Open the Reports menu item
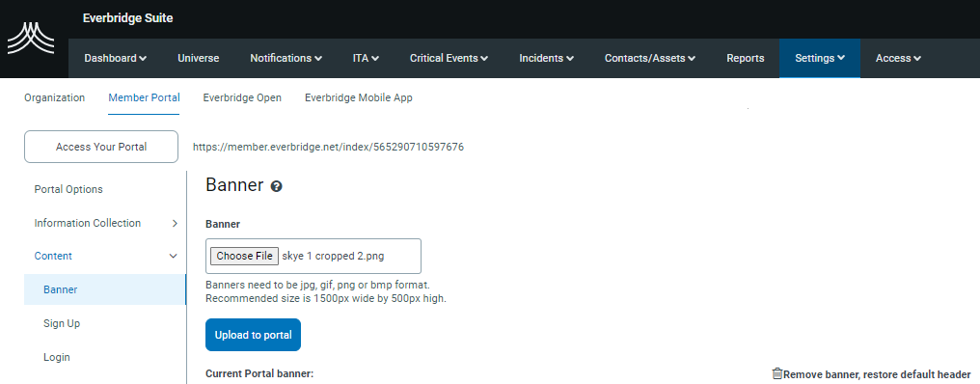Image resolution: width=980 pixels, height=384 pixels. click(745, 58)
